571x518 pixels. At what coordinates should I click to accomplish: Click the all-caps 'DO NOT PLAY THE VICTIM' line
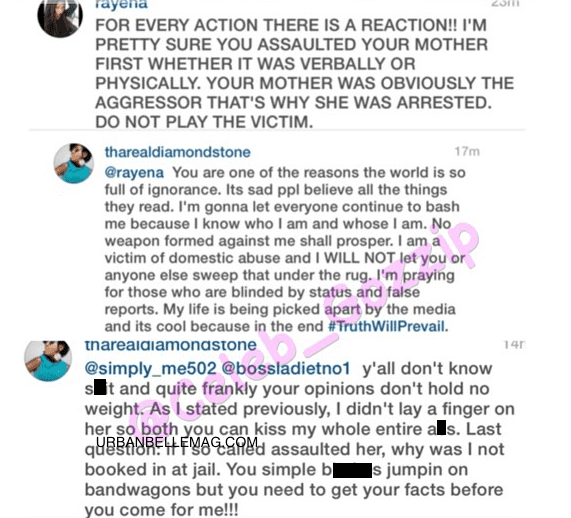point(204,122)
